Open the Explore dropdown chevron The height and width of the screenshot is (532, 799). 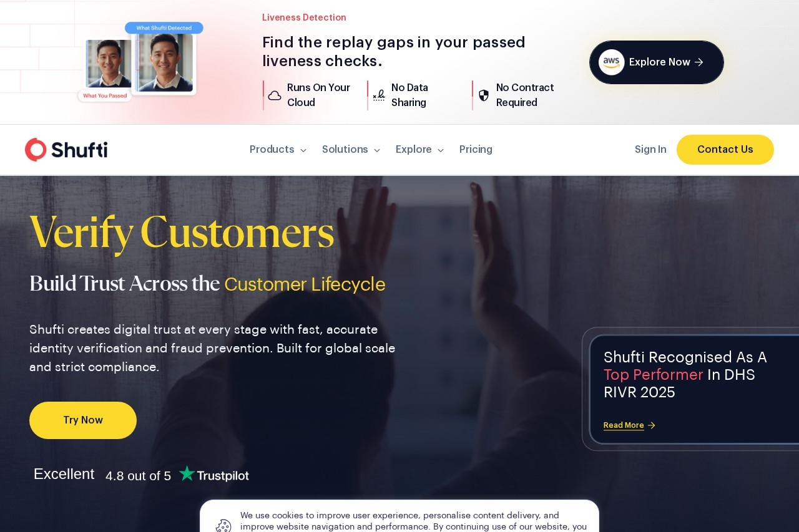click(441, 150)
